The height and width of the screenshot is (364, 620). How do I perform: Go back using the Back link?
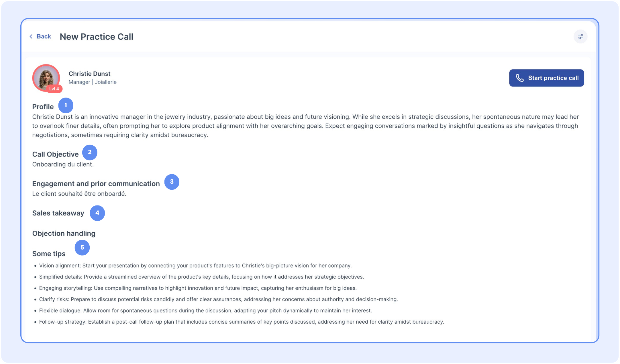point(44,37)
